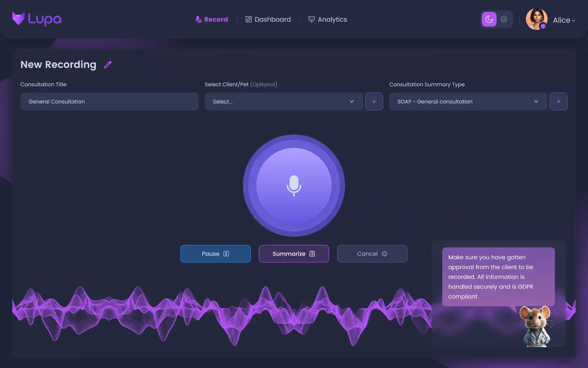Edit recording name with pencil icon
The image size is (588, 368).
(108, 65)
